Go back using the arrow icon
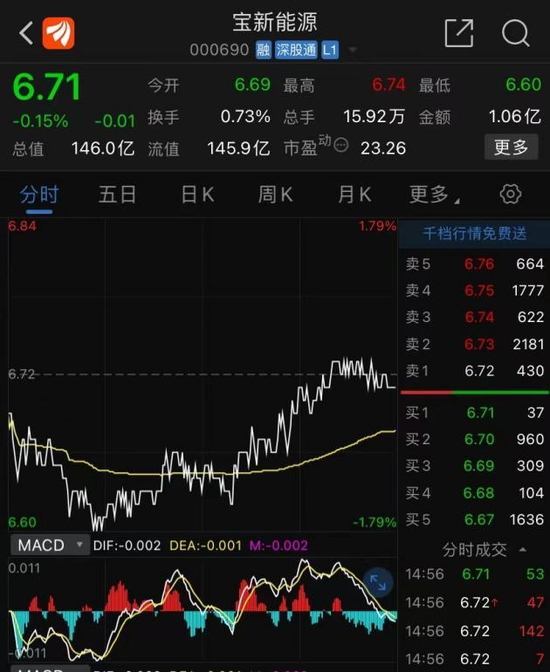This screenshot has height=672, width=550. (x=26, y=33)
